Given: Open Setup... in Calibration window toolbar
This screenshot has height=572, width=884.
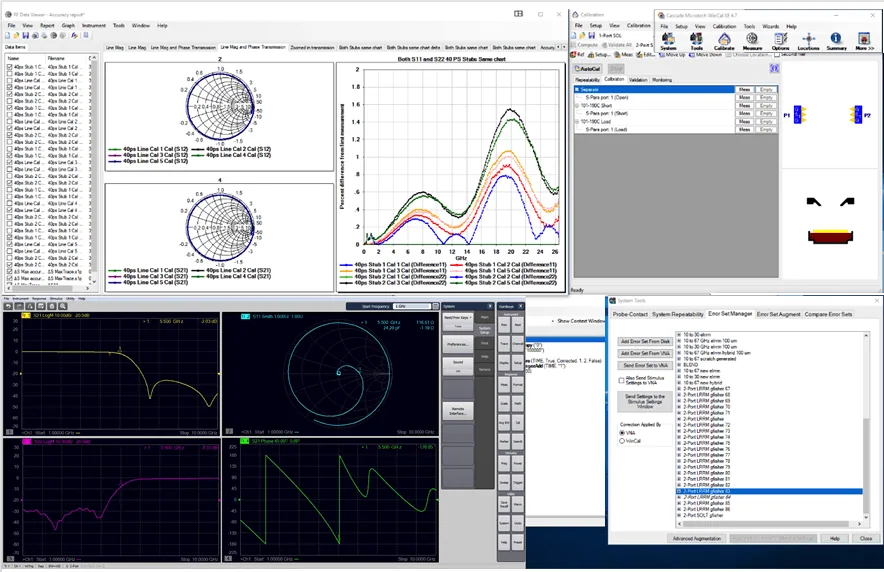Looking at the screenshot, I should point(599,55).
